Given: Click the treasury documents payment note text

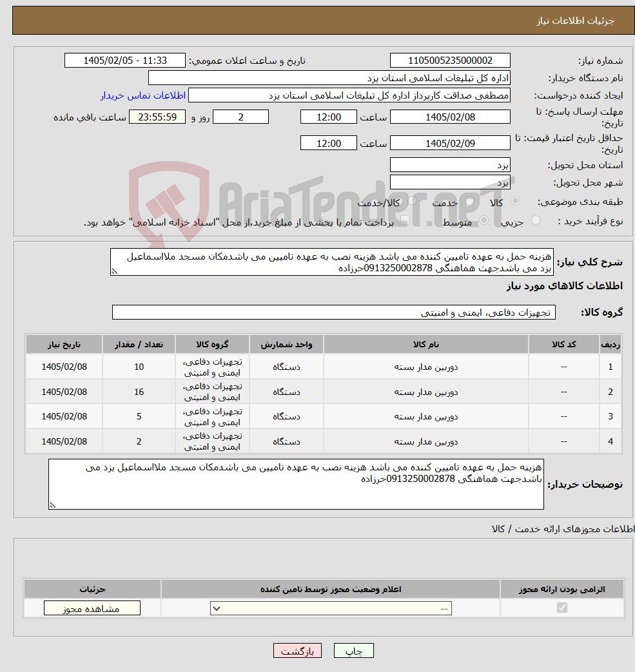Looking at the screenshot, I should tap(239, 222).
